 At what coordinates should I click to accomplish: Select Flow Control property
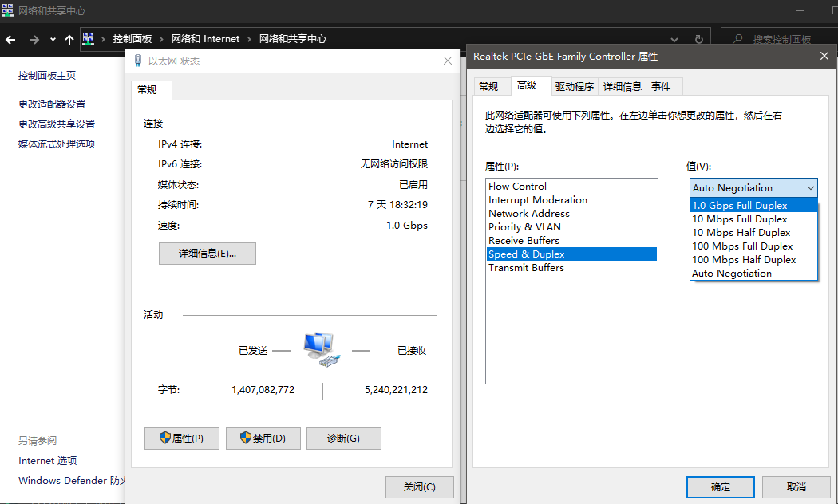[x=571, y=187]
